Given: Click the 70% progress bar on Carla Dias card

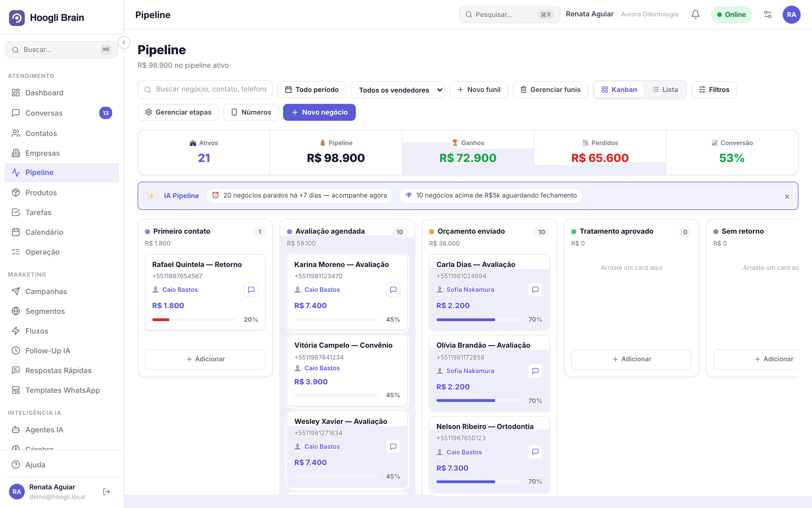Looking at the screenshot, I should click(x=478, y=320).
